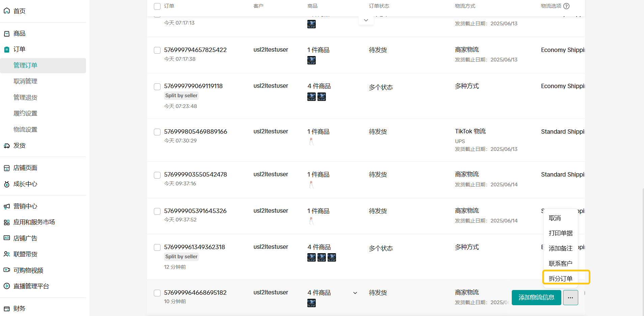Select 打印单据 in the context menu

[x=560, y=233]
